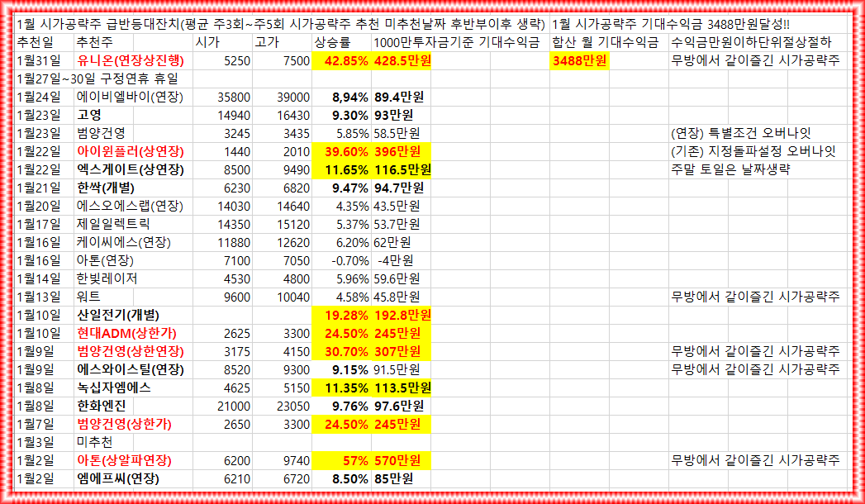Select the '고영' stock cell
Viewport: 865px width, 504px height.
tap(89, 115)
